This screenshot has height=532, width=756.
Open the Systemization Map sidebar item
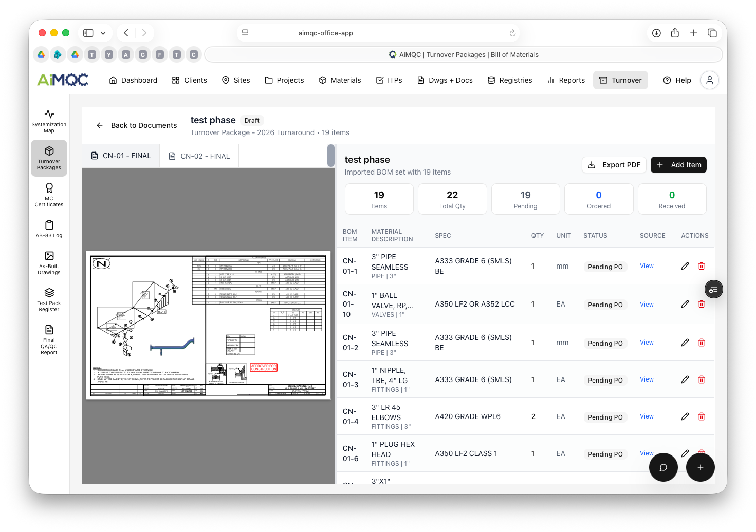click(49, 121)
